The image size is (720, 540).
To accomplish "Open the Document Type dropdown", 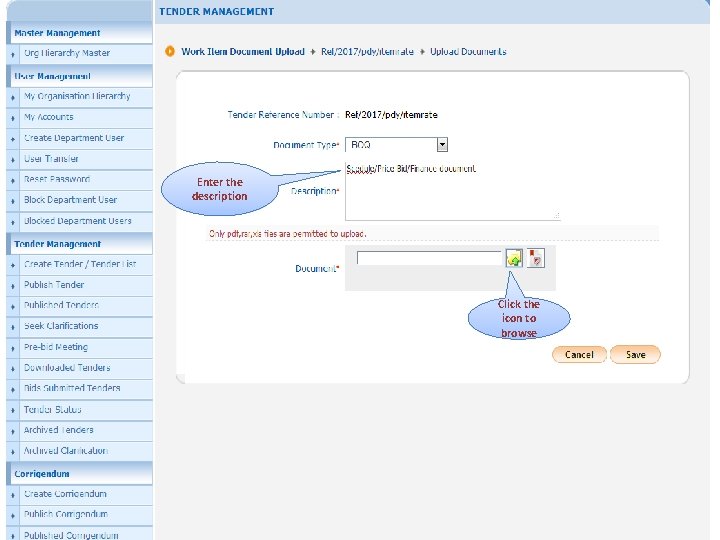I will (396, 145).
